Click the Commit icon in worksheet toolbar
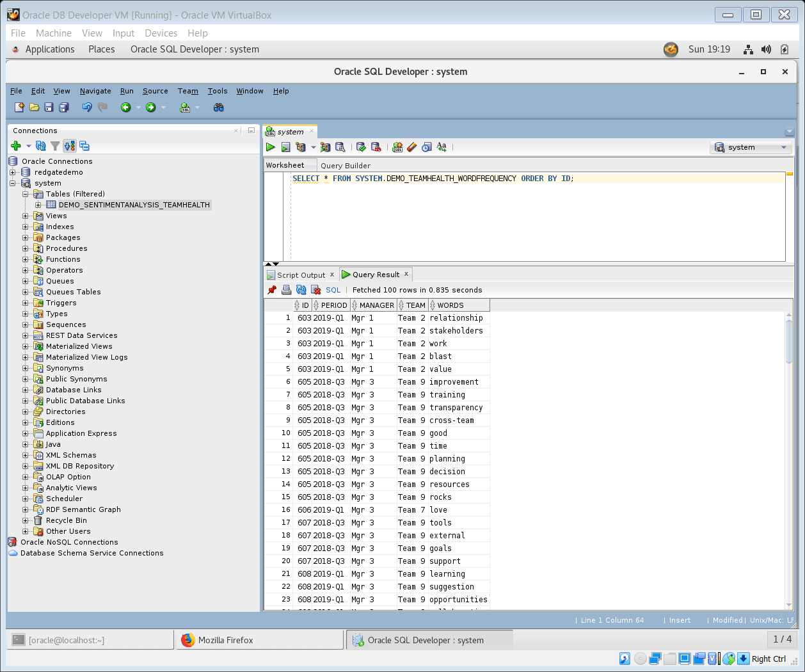The height and width of the screenshot is (672, 805). tap(361, 147)
